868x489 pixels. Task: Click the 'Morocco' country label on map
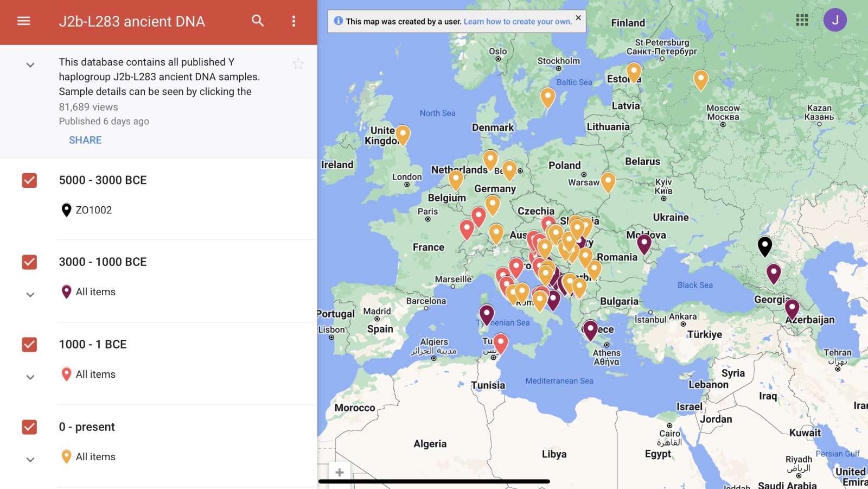click(x=355, y=408)
